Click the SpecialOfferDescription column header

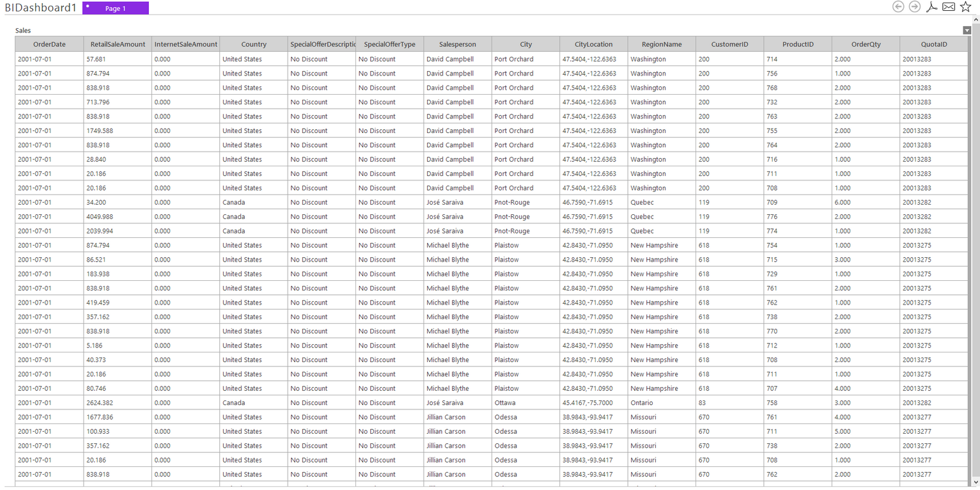click(322, 44)
